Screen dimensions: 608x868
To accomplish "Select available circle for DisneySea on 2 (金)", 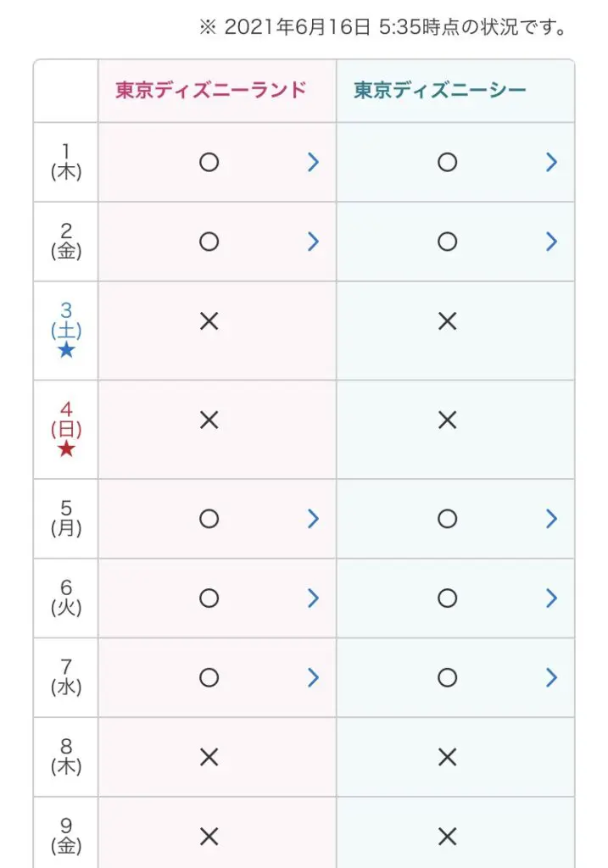I will [448, 242].
